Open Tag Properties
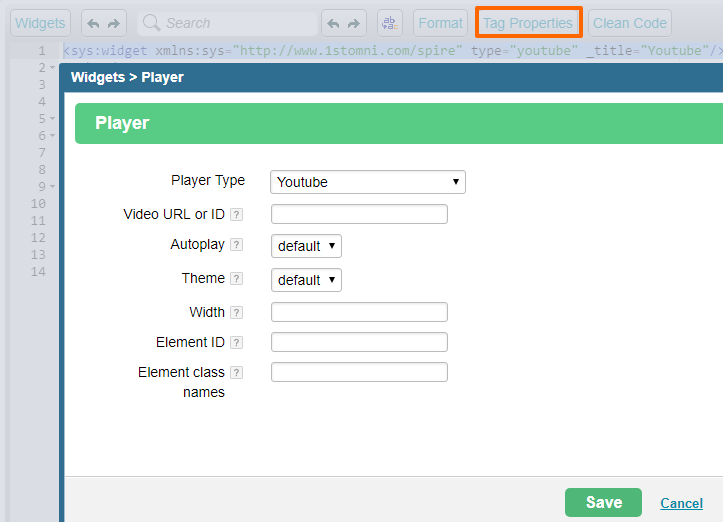Screen dimensions: 723x522 pos(528,23)
